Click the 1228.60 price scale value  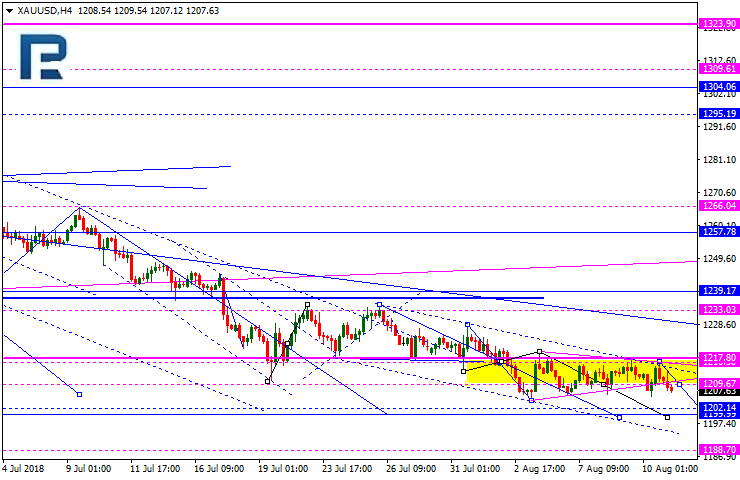point(719,325)
